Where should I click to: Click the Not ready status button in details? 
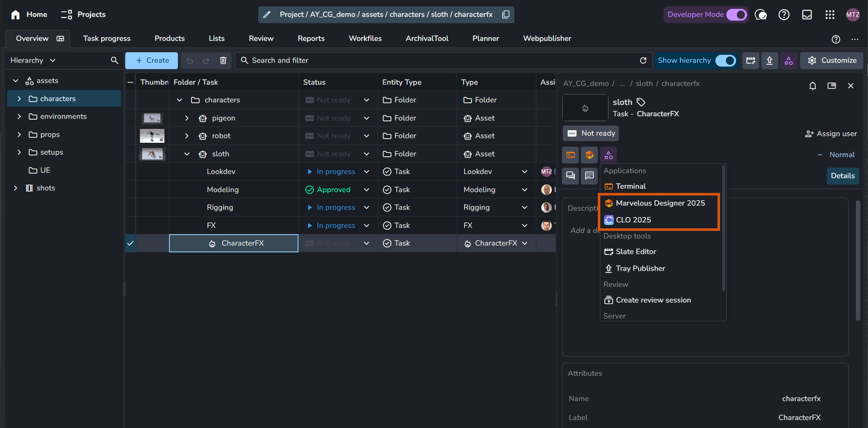(591, 133)
